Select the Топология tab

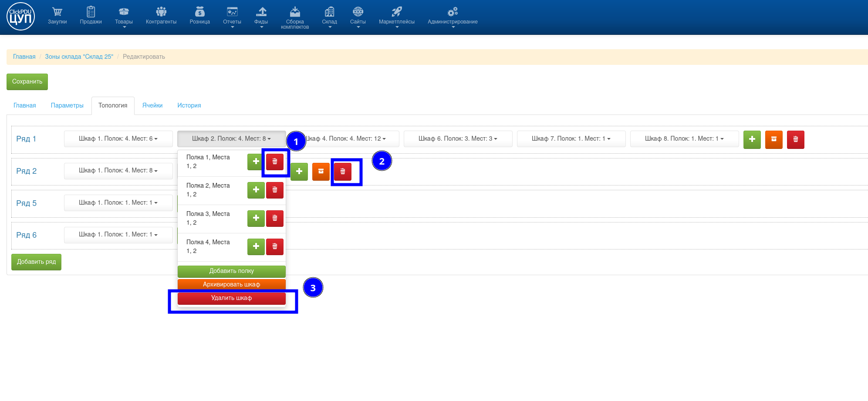pyautogui.click(x=113, y=105)
